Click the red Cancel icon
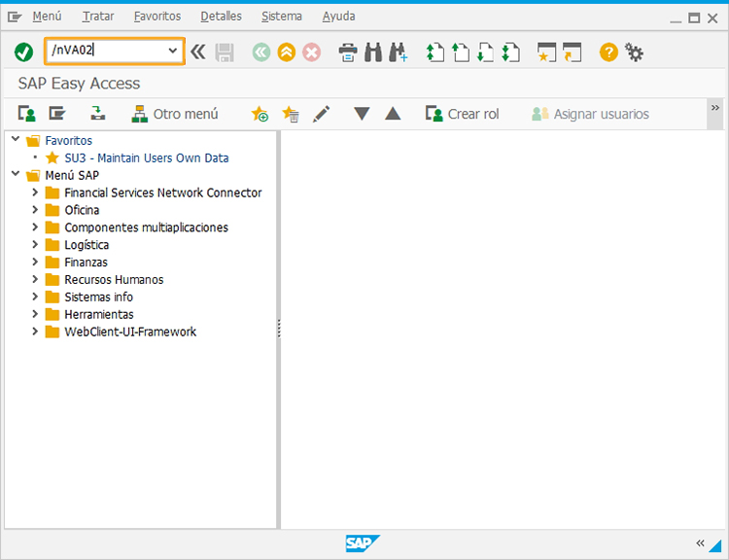Screen dimensions: 729x560 tap(311, 52)
